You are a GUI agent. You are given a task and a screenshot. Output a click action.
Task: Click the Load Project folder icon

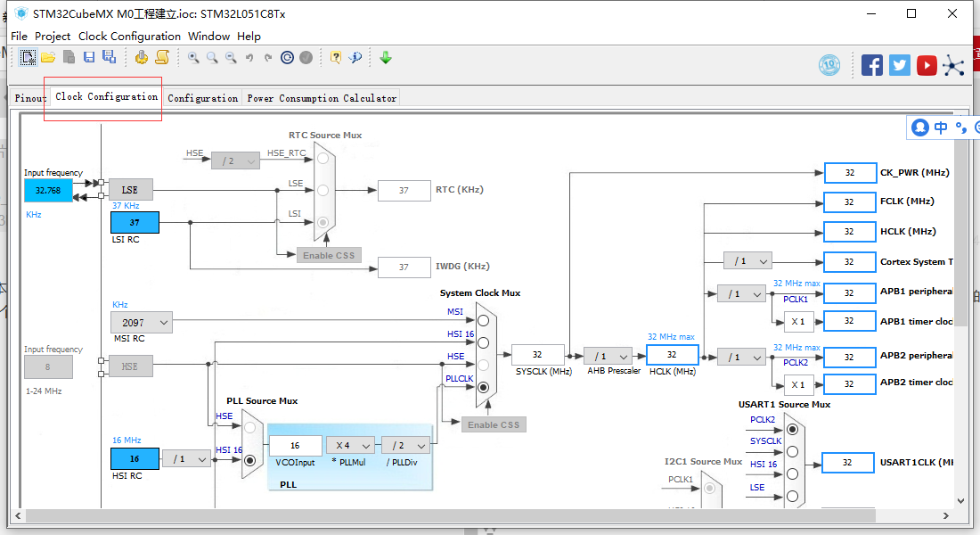tap(48, 58)
